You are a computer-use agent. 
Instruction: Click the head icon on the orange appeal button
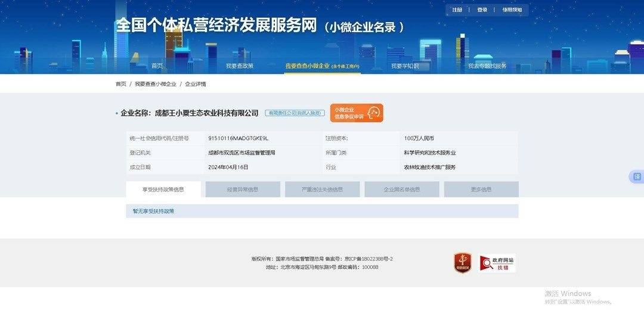(x=373, y=113)
